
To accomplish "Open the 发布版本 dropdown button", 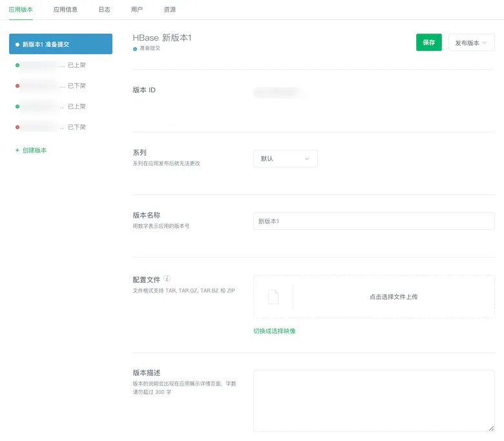I will pos(471,43).
